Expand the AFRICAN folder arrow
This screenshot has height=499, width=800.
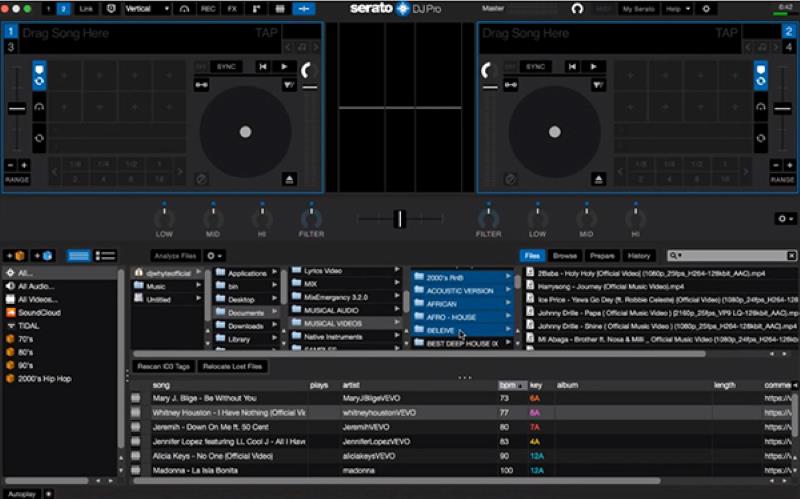point(508,303)
